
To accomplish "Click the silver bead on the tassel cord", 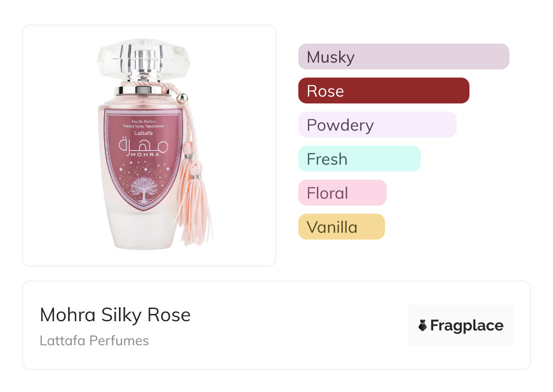I will pyautogui.click(x=183, y=97).
